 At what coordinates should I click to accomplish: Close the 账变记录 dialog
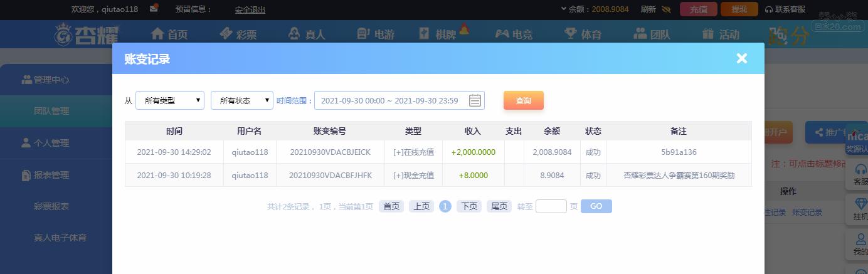pyautogui.click(x=742, y=58)
